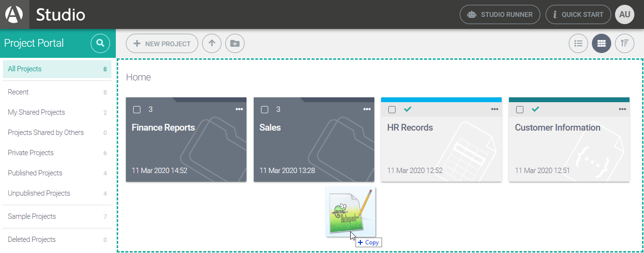Select the HR Records project checkbox
This screenshot has height=253, width=644.
click(x=392, y=110)
